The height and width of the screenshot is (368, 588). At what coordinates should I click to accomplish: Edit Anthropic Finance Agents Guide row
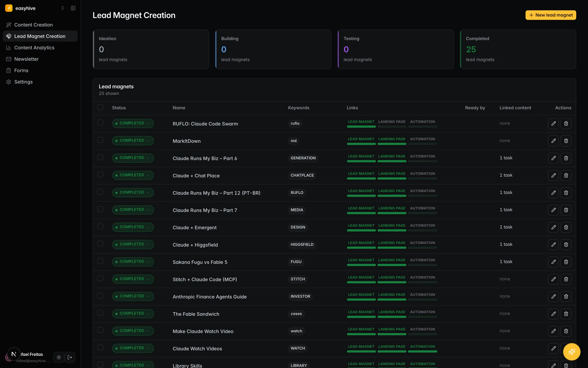point(553,296)
